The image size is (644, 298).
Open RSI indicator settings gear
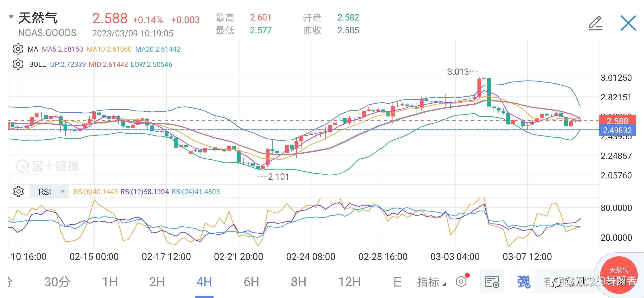pos(18,192)
